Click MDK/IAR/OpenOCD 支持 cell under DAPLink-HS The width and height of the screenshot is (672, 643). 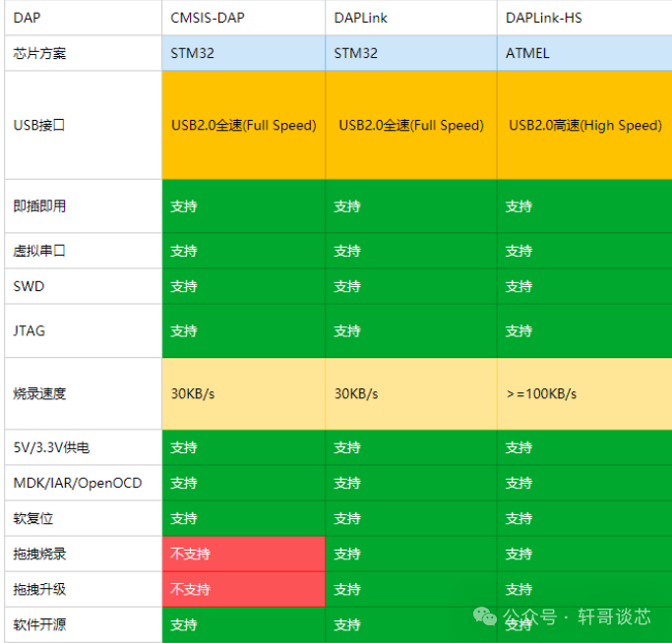point(584,483)
